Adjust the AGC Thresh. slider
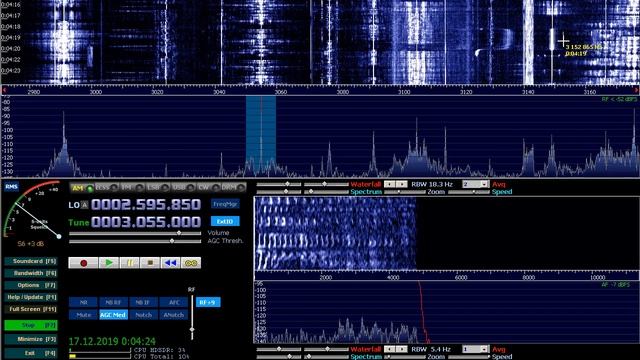 135,241
